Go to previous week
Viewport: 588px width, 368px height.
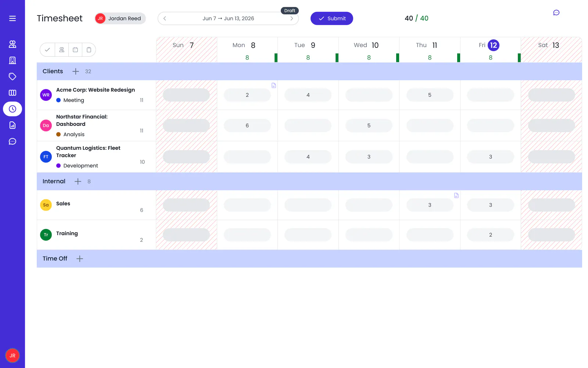tap(165, 18)
